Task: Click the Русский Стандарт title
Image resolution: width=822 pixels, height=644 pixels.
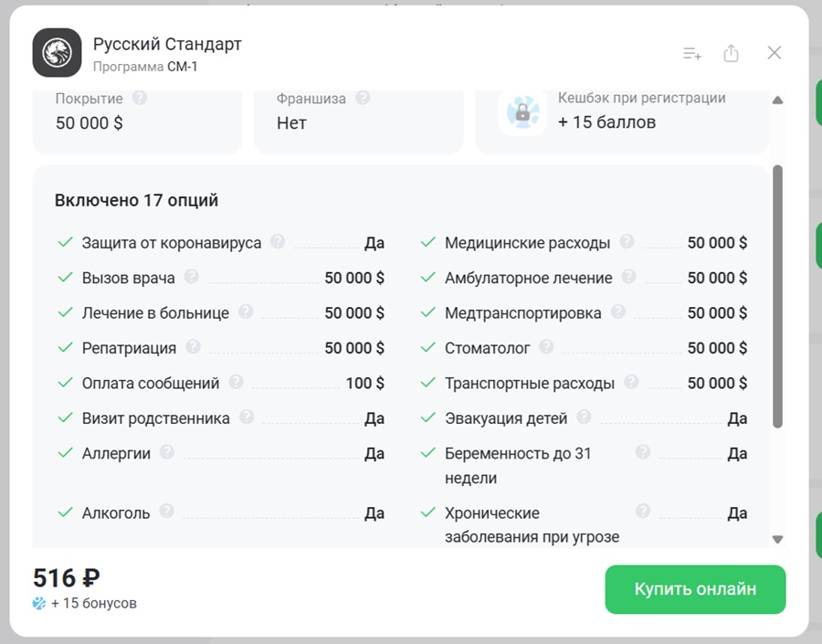Action: 167,45
